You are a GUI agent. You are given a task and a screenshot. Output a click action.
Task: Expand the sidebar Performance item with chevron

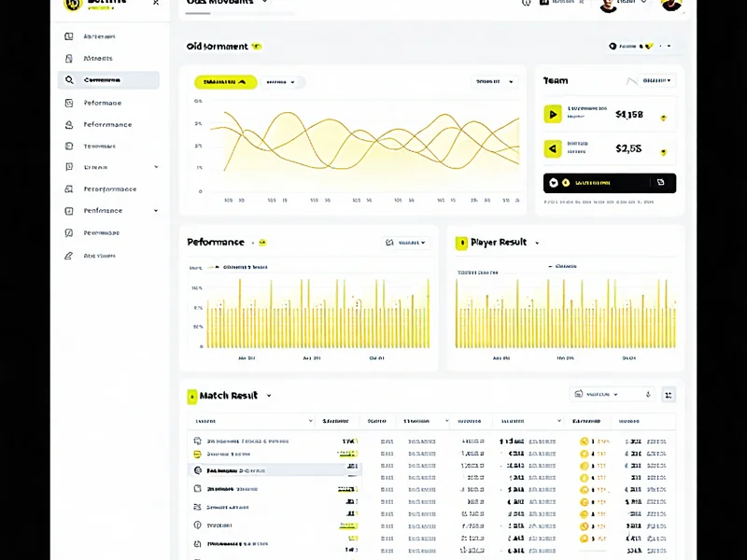coord(156,211)
